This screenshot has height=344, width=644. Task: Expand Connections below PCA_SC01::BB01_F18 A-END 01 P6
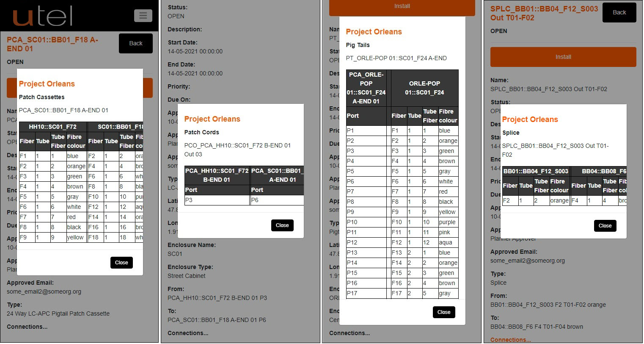[x=187, y=333]
